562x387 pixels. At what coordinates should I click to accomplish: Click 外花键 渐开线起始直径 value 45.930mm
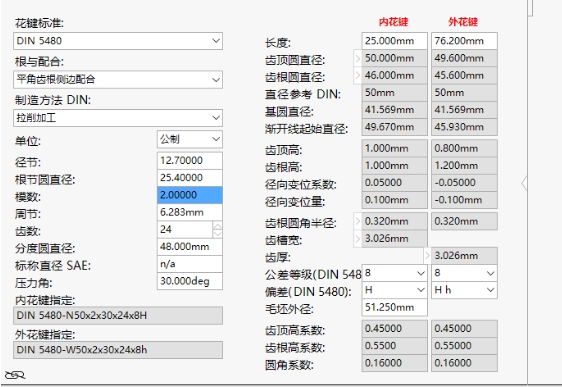click(x=464, y=127)
